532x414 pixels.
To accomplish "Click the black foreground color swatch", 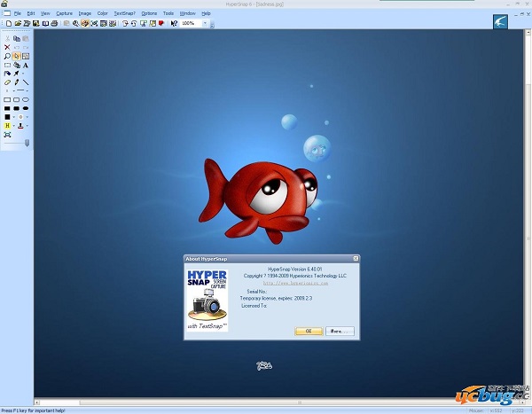I will pos(7,117).
